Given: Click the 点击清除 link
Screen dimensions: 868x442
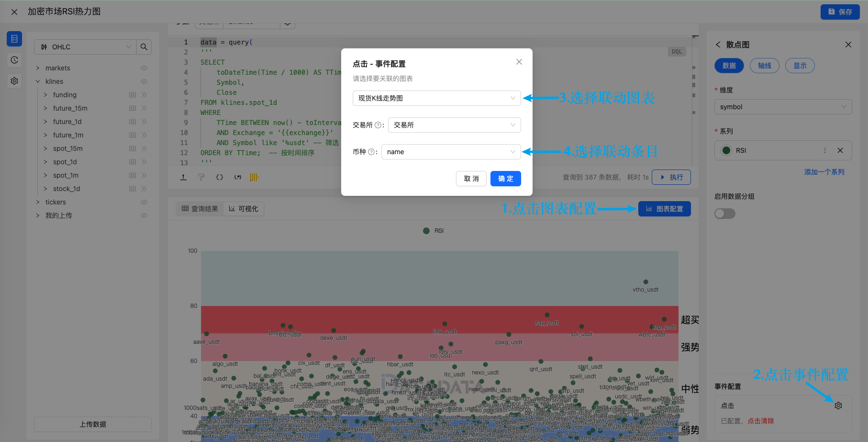Looking at the screenshot, I should [x=761, y=421].
